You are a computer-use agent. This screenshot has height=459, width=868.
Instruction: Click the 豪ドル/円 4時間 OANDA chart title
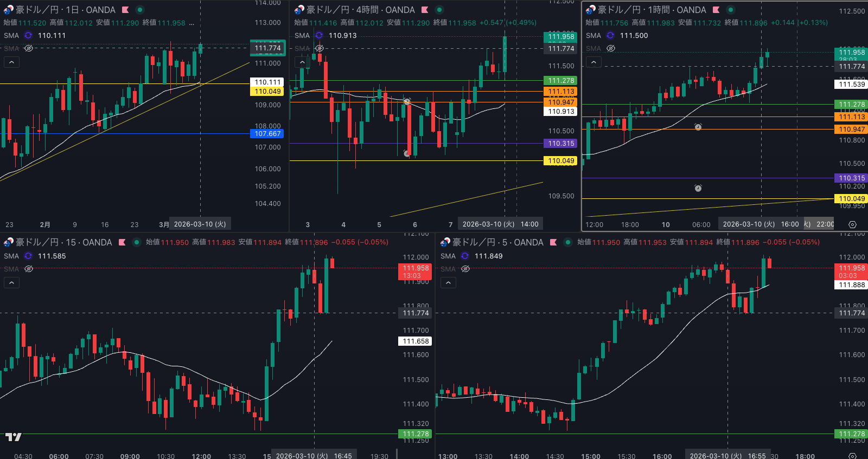(360, 10)
